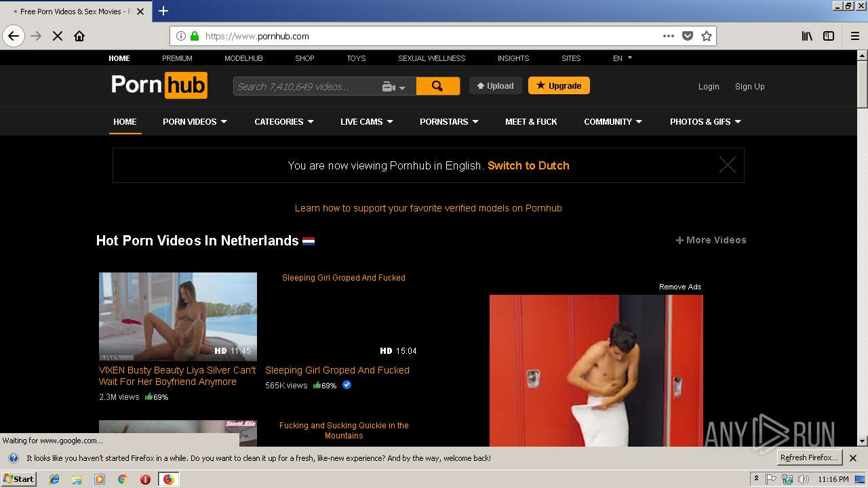Viewport: 868px width, 488px height.
Task: Save page to Pocket icon
Action: pos(688,36)
